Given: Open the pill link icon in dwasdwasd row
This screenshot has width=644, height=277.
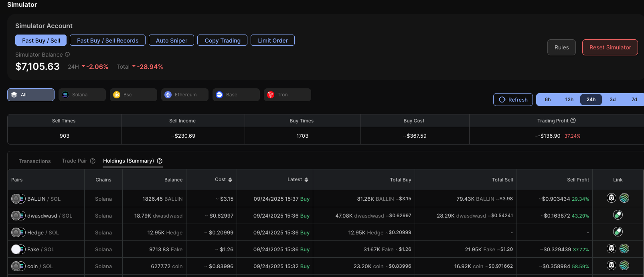Looking at the screenshot, I should 618,215.
